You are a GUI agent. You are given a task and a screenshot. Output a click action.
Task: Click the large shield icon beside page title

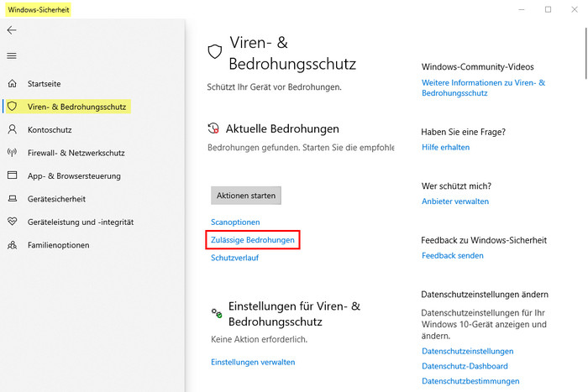pos(215,52)
